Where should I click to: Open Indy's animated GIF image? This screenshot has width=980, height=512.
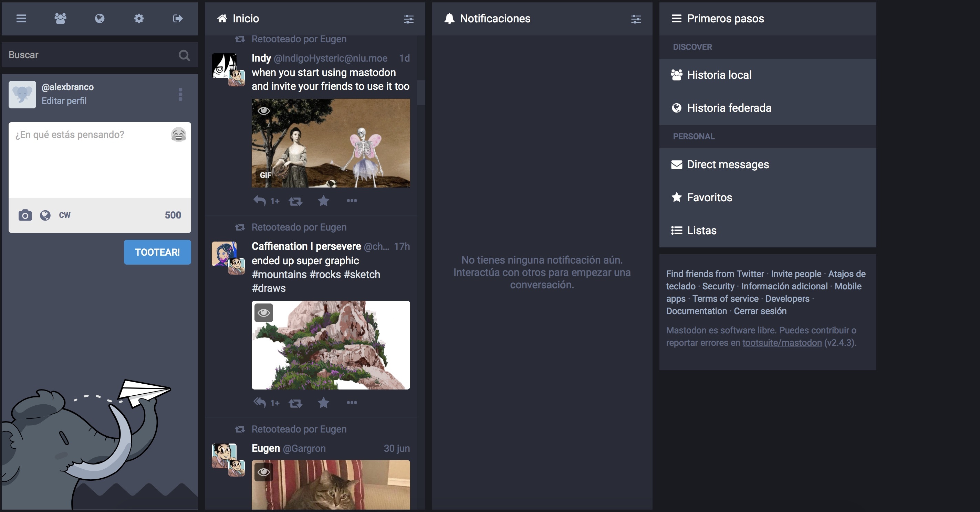(x=331, y=143)
